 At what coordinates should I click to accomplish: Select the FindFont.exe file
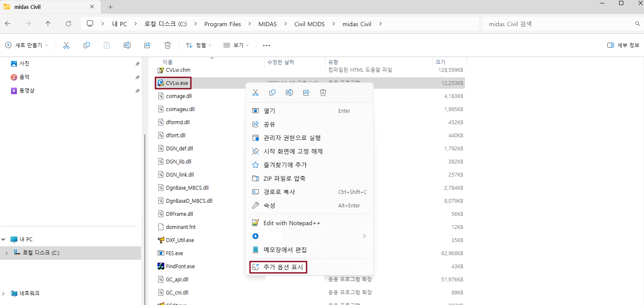(176, 266)
